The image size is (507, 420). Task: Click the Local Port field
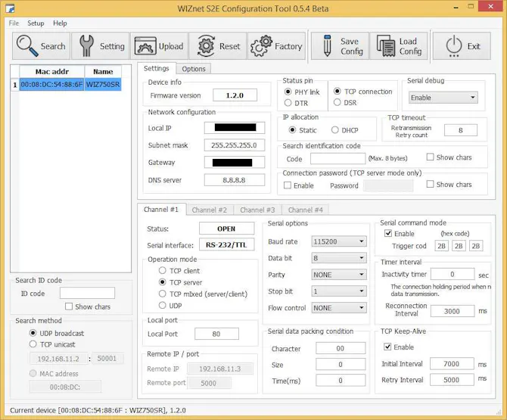coord(216,334)
